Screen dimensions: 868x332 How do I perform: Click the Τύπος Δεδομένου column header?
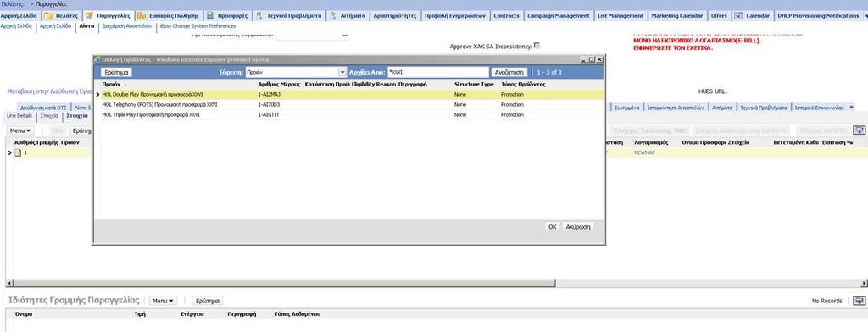[x=298, y=314]
